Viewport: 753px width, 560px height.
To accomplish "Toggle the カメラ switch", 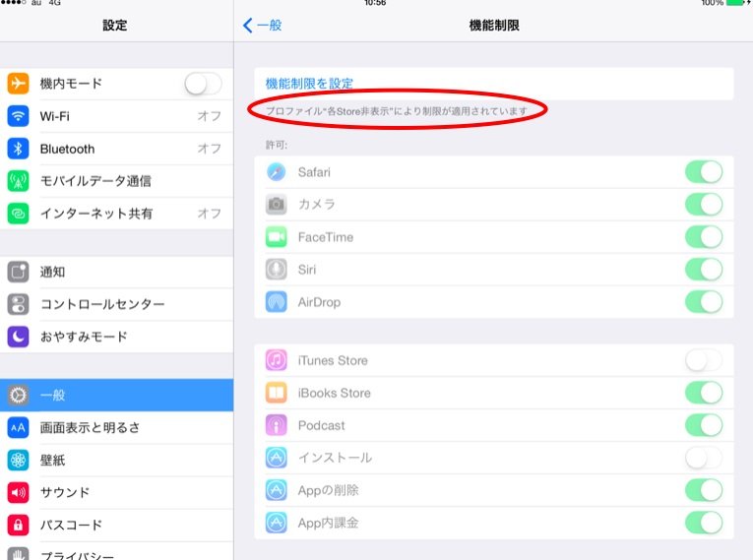I will (704, 204).
